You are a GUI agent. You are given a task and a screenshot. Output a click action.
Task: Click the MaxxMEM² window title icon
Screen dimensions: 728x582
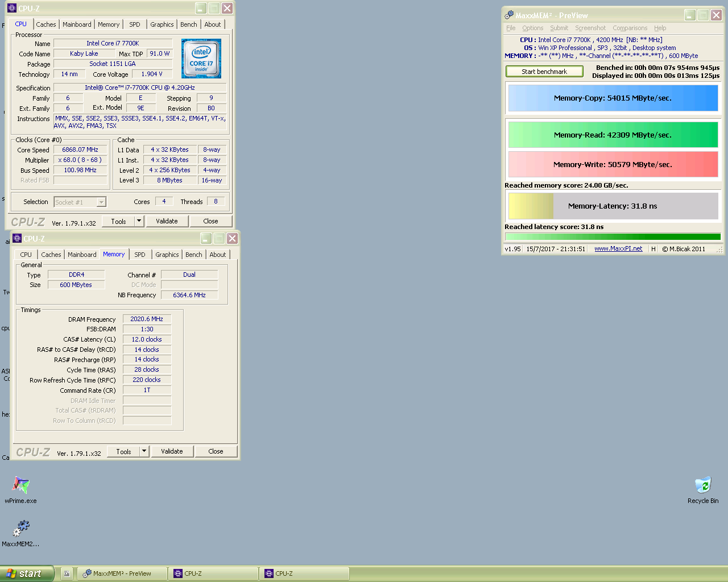click(509, 15)
